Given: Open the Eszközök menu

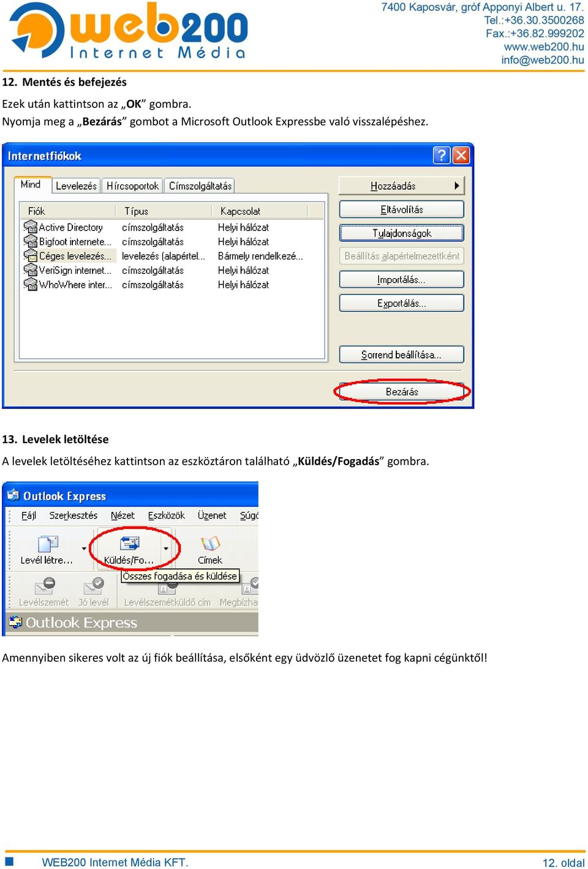Looking at the screenshot, I should 166,515.
